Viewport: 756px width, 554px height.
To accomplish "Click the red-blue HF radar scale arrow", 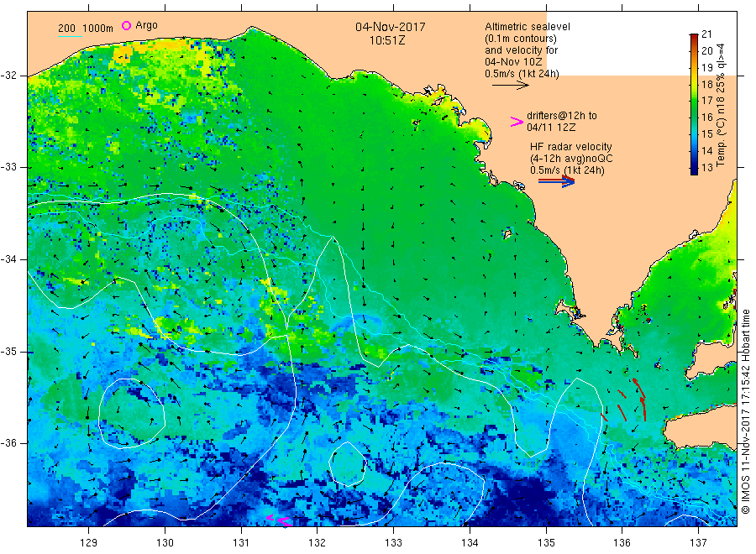I will [556, 180].
